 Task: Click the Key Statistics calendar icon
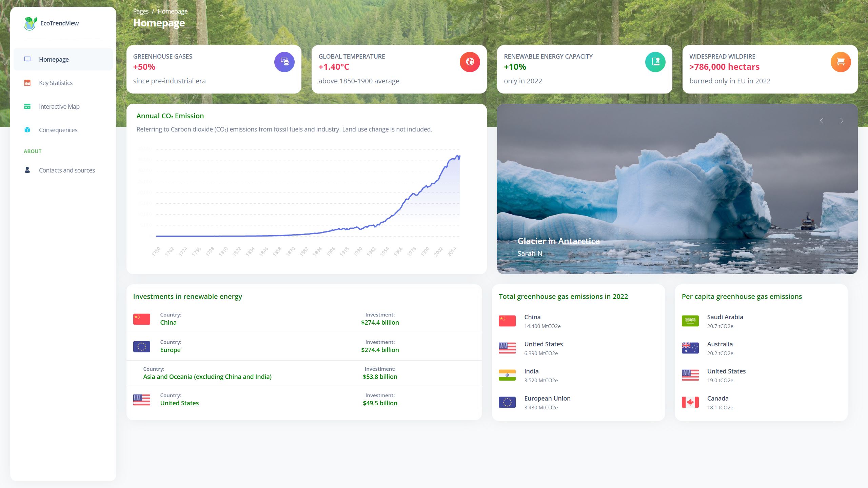(27, 83)
